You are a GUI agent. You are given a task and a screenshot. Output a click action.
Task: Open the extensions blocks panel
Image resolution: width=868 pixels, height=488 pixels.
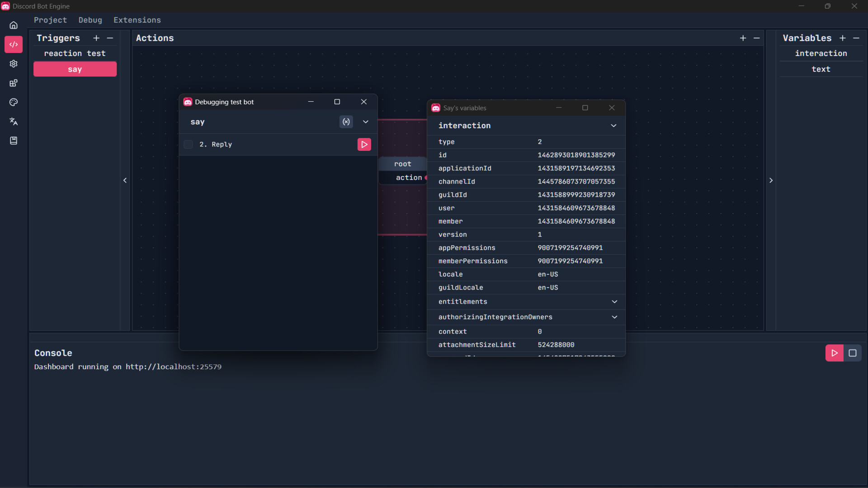14,83
